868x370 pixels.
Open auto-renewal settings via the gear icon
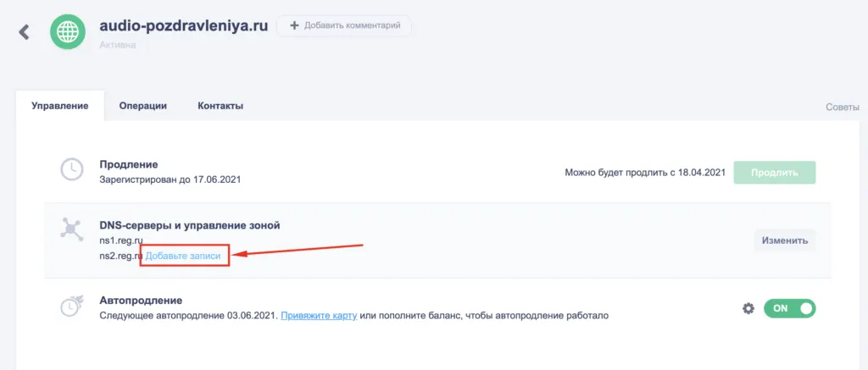(x=748, y=308)
